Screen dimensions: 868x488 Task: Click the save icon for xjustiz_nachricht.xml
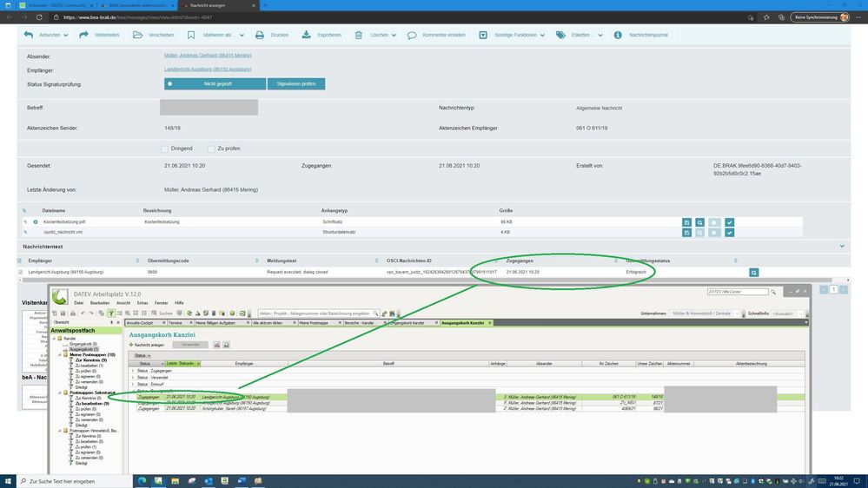click(x=686, y=233)
